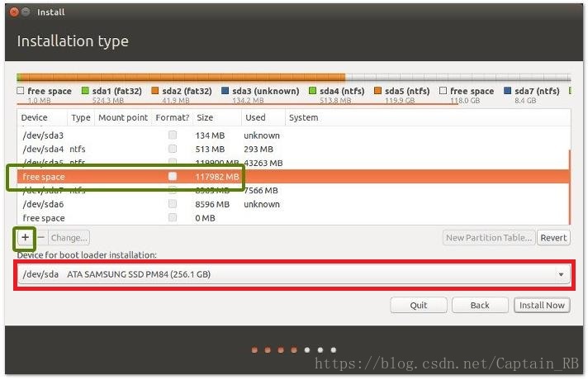Click the plus button to add a partition

coord(25,237)
